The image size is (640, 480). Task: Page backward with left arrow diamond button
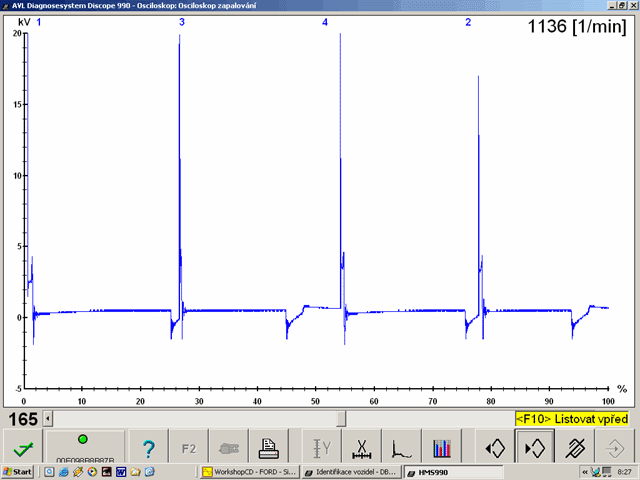pyautogui.click(x=495, y=448)
